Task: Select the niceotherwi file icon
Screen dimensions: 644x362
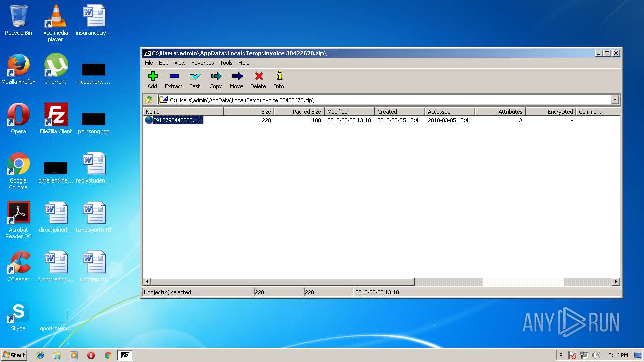Action: [x=94, y=73]
